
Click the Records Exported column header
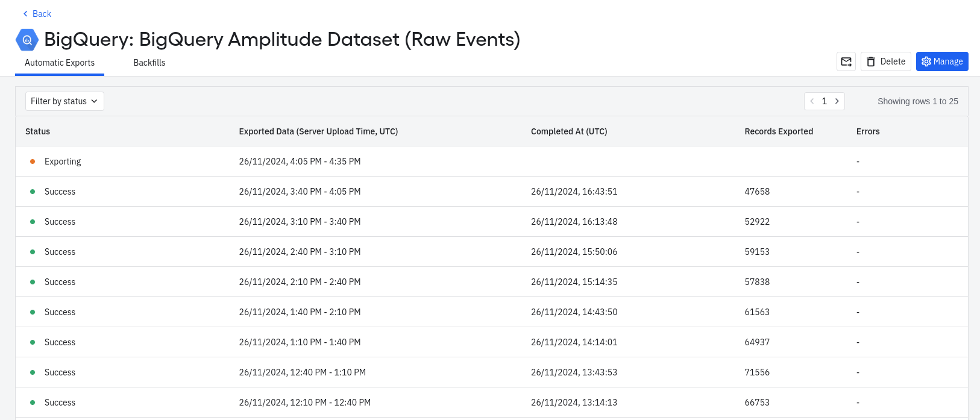779,131
